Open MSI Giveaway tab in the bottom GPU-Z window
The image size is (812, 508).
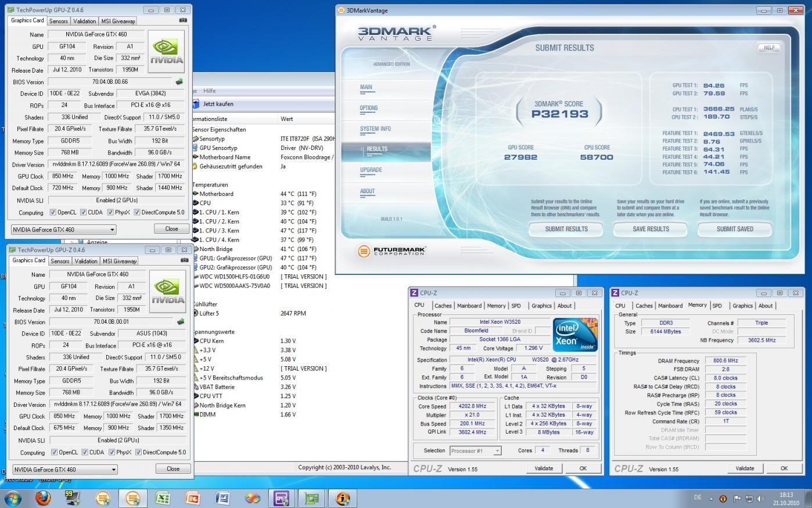120,261
